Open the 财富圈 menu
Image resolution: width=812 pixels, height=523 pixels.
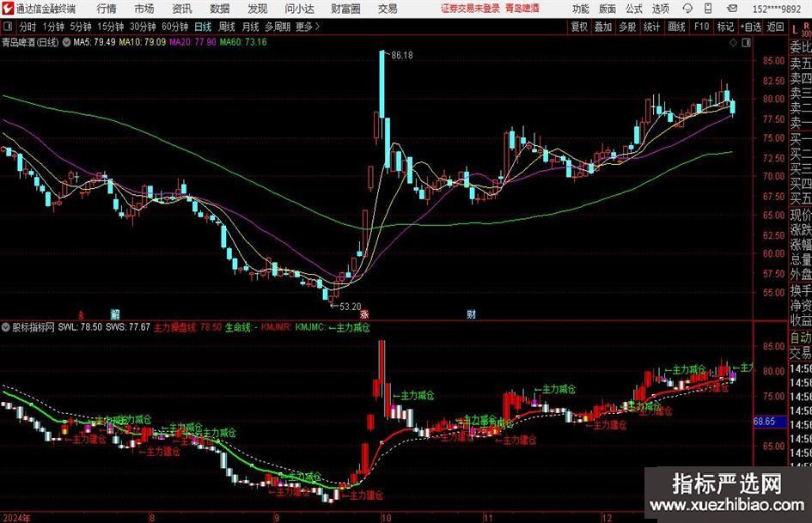(x=345, y=9)
